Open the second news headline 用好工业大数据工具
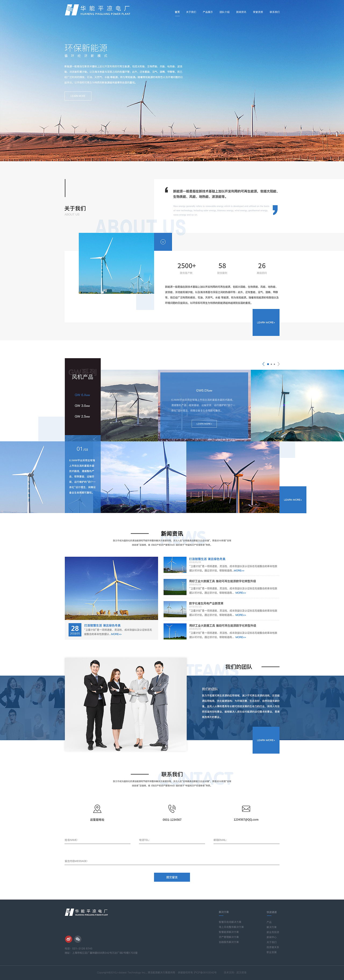344x980 pixels. point(223,581)
